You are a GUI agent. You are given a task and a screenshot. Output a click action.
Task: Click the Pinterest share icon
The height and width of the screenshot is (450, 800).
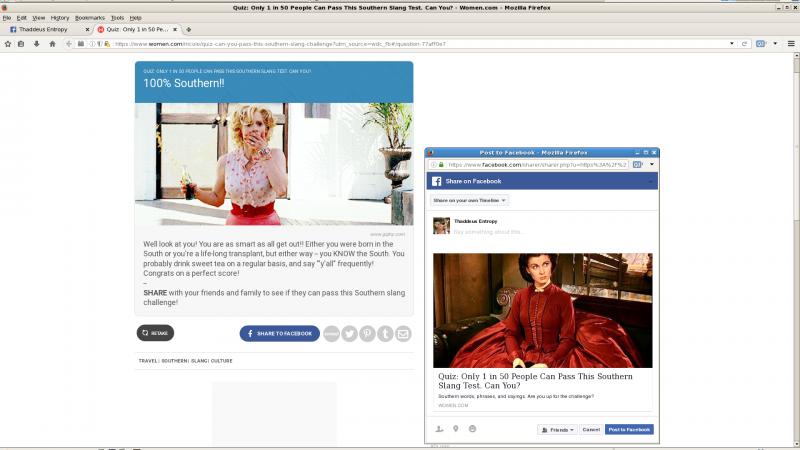click(x=368, y=333)
